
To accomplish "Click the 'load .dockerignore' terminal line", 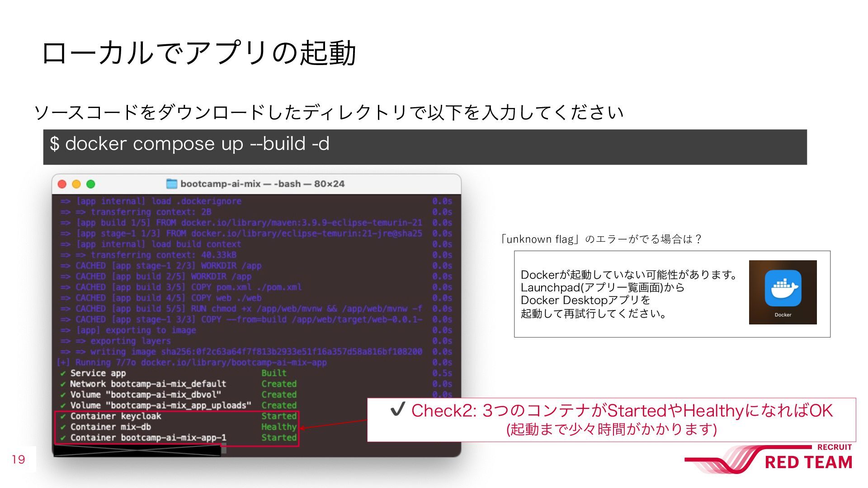I will (x=151, y=201).
